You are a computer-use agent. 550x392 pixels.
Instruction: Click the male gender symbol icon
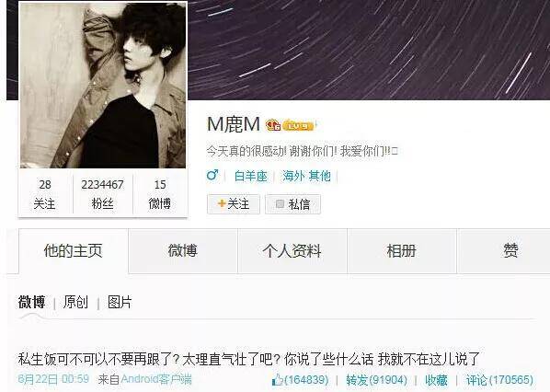[212, 175]
